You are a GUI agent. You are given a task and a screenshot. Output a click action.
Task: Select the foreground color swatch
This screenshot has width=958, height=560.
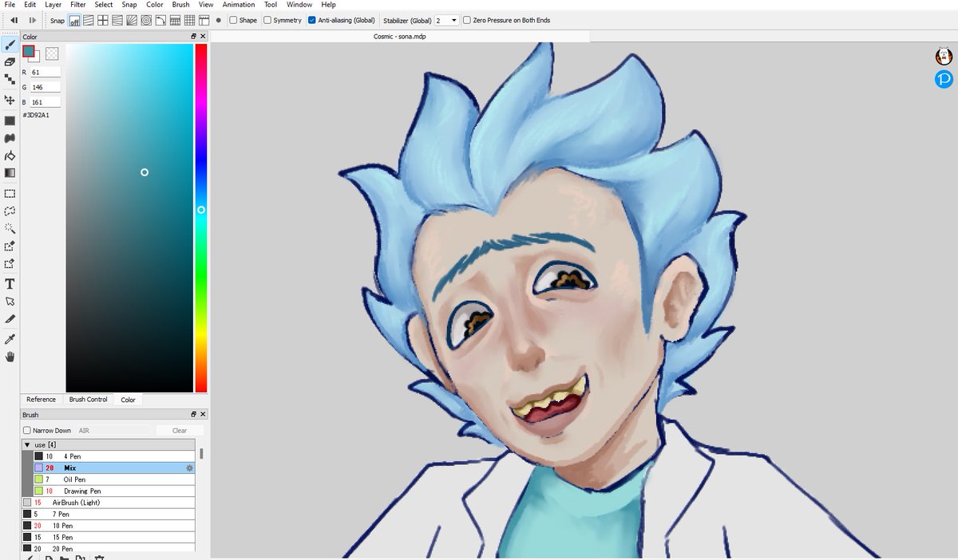point(29,51)
